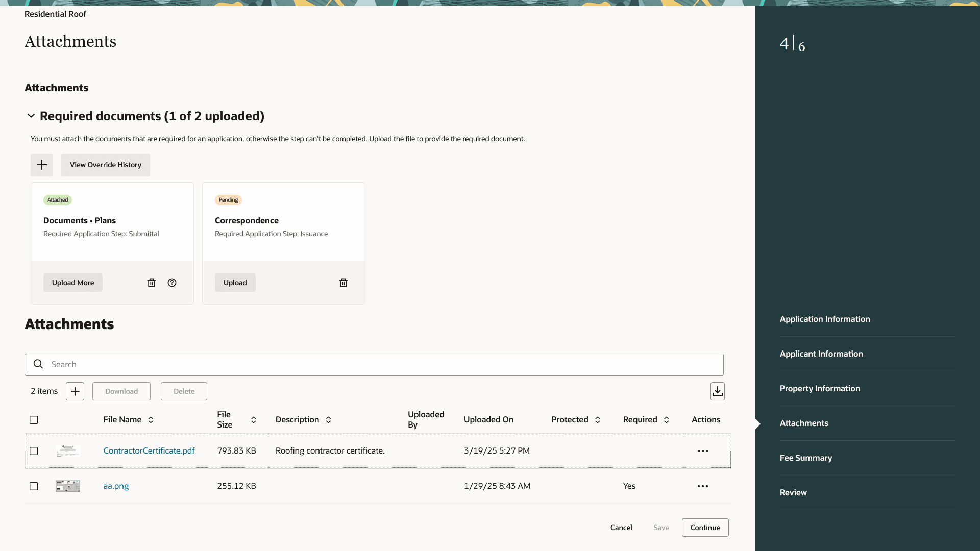980x551 pixels.
Task: Check the select-all checkbox in table header
Action: [x=34, y=419]
